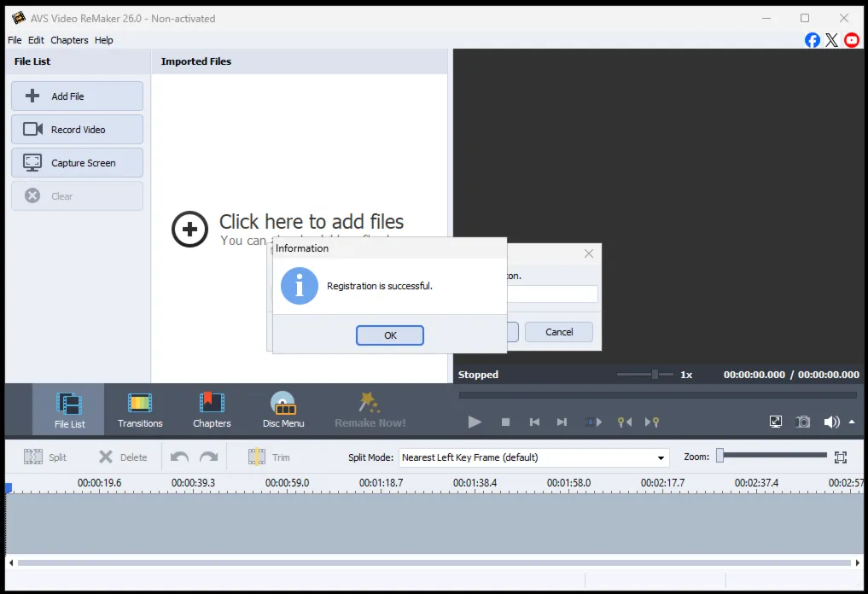The width and height of the screenshot is (868, 594).
Task: Close the registration dialog with X
Action: tap(588, 253)
